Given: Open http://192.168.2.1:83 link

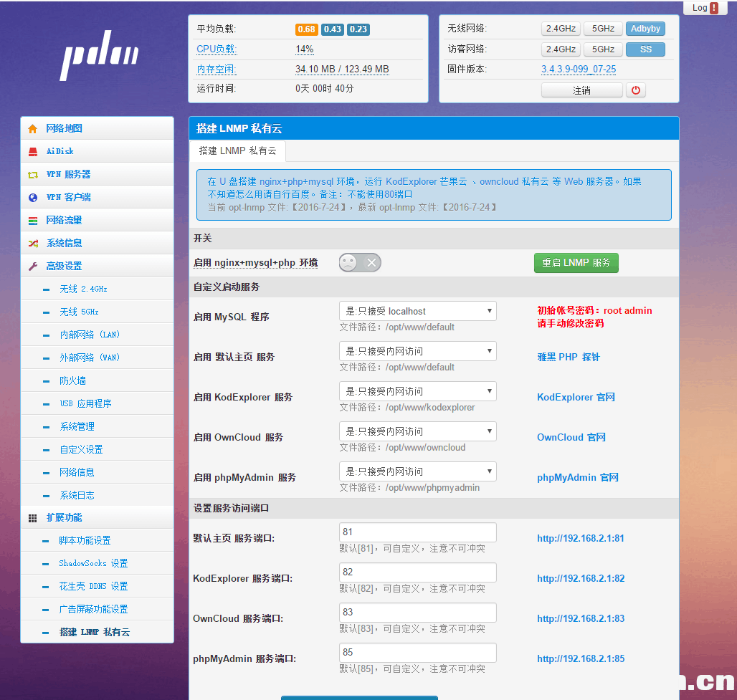Looking at the screenshot, I should (x=581, y=619).
